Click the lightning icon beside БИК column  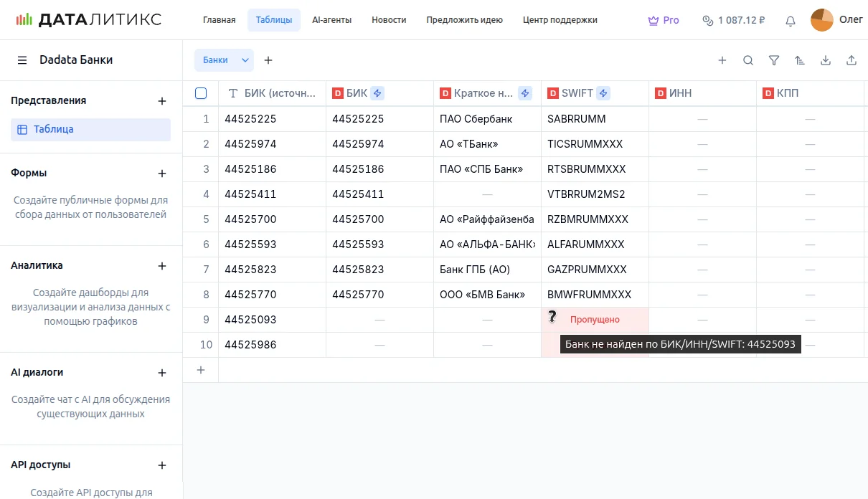coord(377,93)
